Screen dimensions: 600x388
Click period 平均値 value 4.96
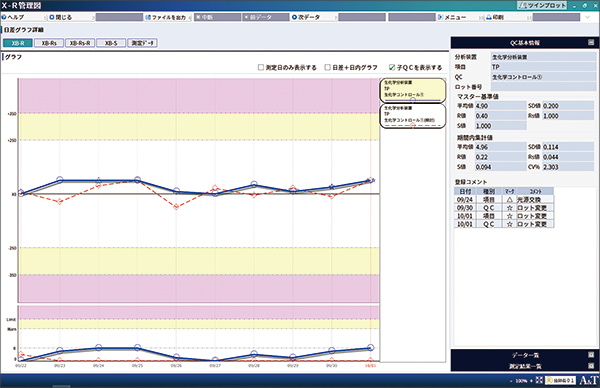[x=501, y=147]
